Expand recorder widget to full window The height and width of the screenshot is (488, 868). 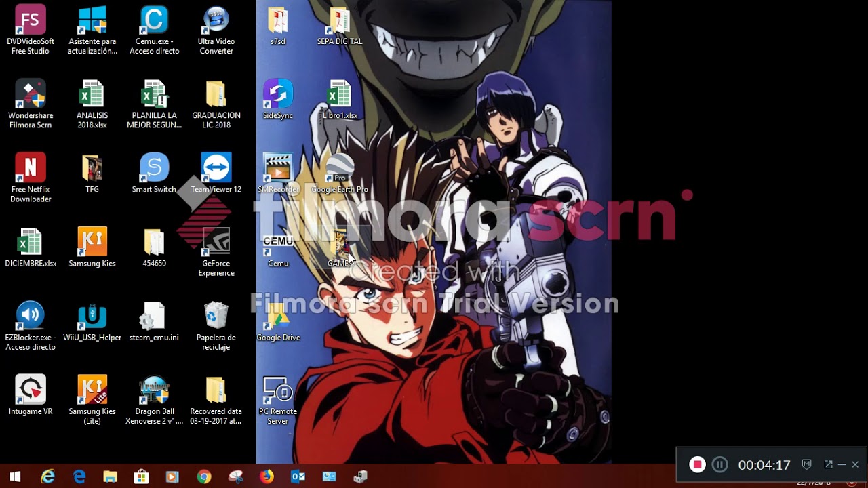point(828,464)
